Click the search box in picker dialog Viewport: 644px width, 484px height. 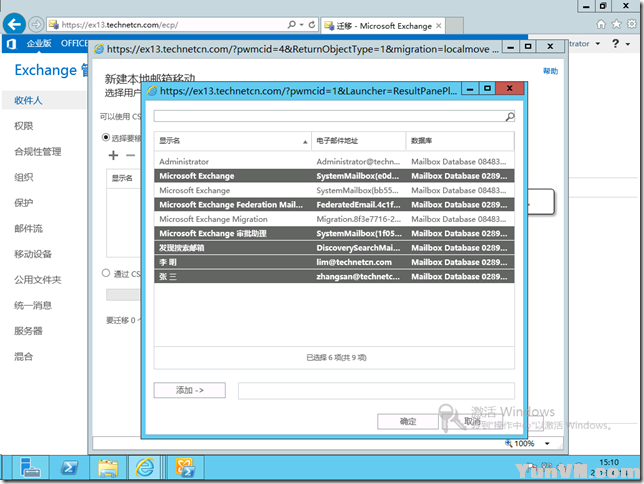pos(329,116)
